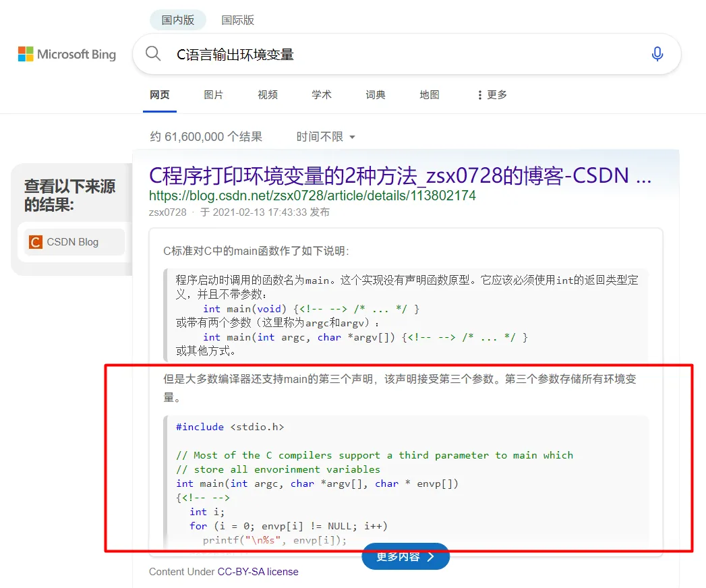
Task: Click the CSDN Blog orange icon
Action: [36, 242]
